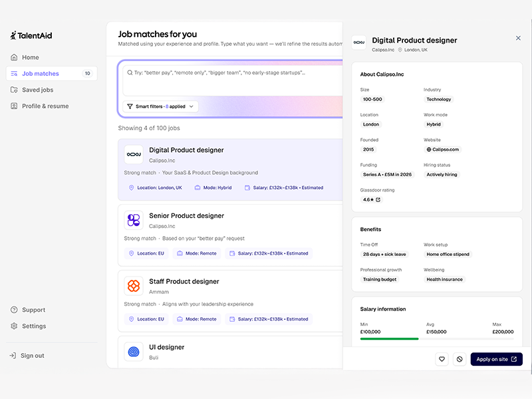The image size is (532, 399).
Task: Click the Senior Product designer company logo
Action: [134, 221]
